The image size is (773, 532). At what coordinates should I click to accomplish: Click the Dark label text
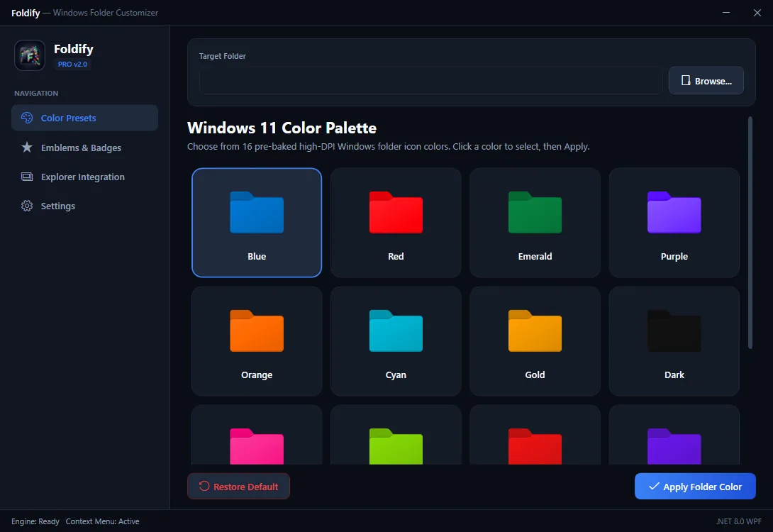[674, 375]
